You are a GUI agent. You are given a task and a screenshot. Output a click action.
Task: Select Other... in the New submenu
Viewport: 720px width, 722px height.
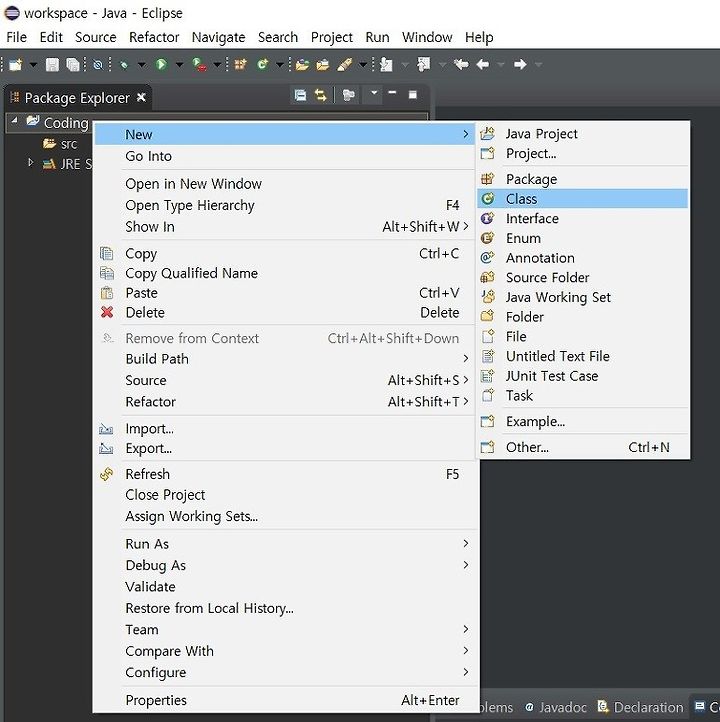(x=582, y=447)
